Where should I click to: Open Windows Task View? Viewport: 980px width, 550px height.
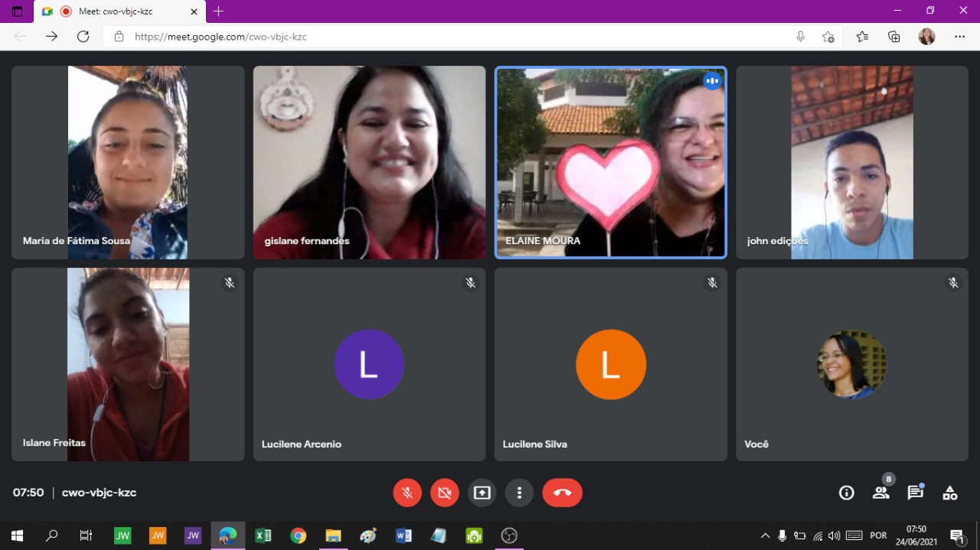[x=86, y=535]
